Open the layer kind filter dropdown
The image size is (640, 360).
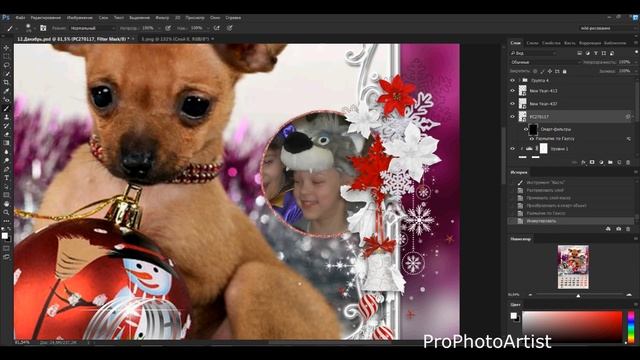533,53
